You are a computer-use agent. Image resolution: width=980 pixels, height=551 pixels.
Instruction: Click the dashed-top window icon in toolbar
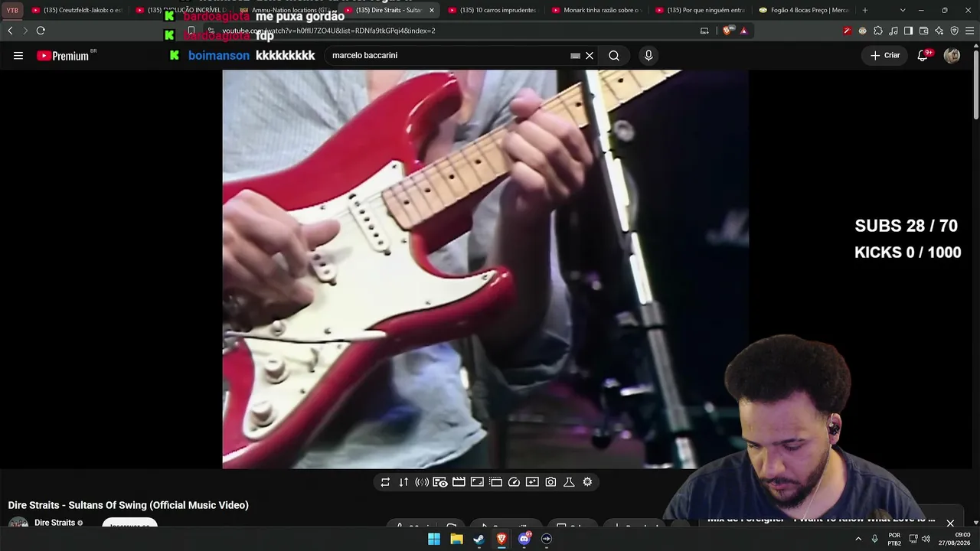(x=495, y=482)
